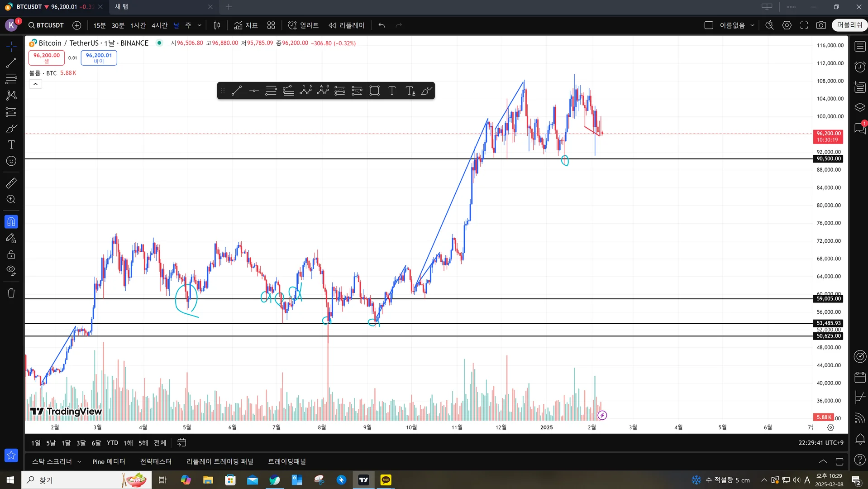Switch to the 30분 timeframe

point(118,25)
